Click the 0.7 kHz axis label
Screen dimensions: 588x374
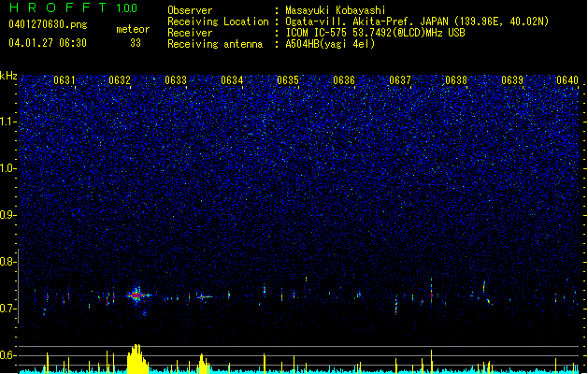(x=8, y=309)
